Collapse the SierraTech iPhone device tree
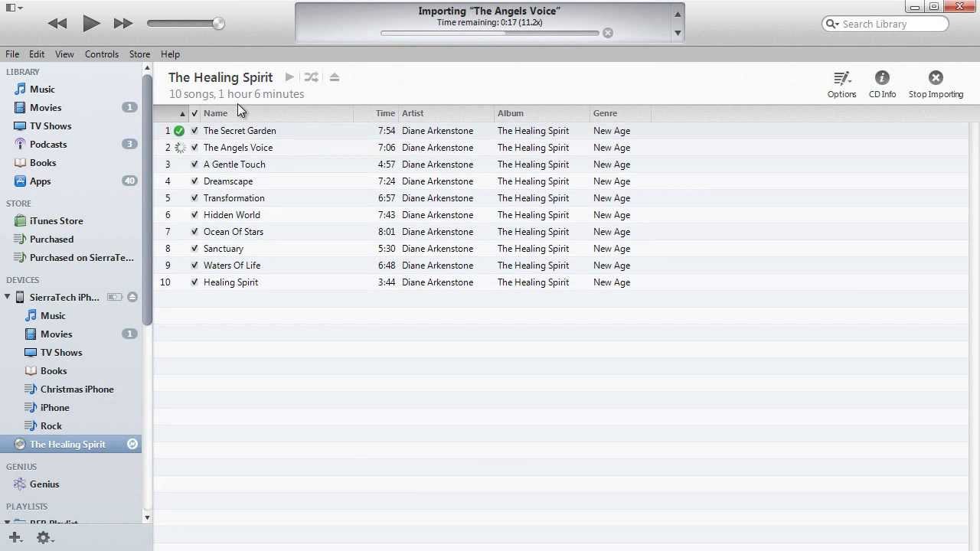980x551 pixels. 8,297
